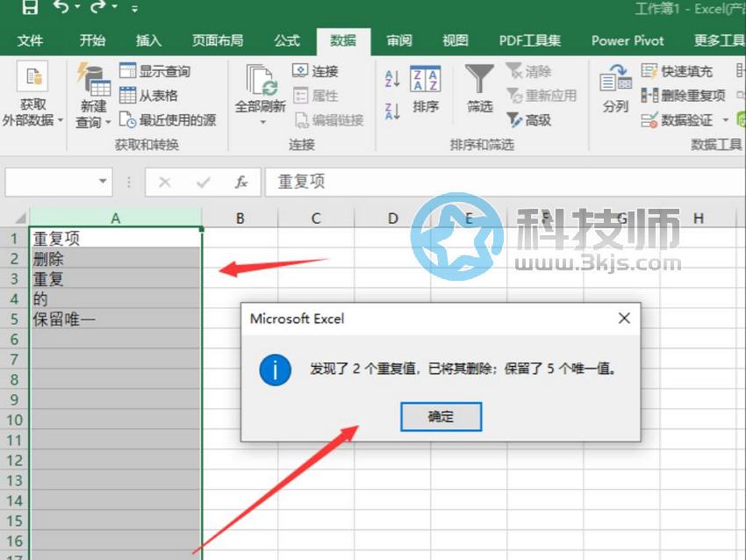Expand the 新建查询 dropdown arrow
Screen dimensions: 746x560
(108, 122)
